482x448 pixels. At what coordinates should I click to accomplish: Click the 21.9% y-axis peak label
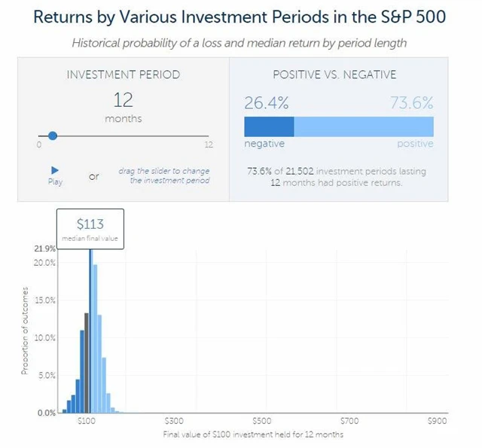[44, 248]
